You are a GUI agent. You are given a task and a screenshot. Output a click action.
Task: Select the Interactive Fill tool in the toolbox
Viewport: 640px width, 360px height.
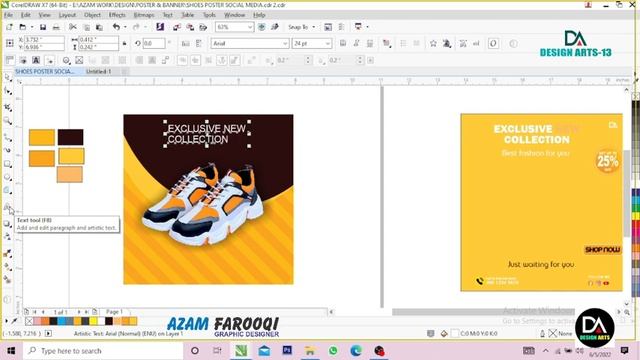point(8,267)
